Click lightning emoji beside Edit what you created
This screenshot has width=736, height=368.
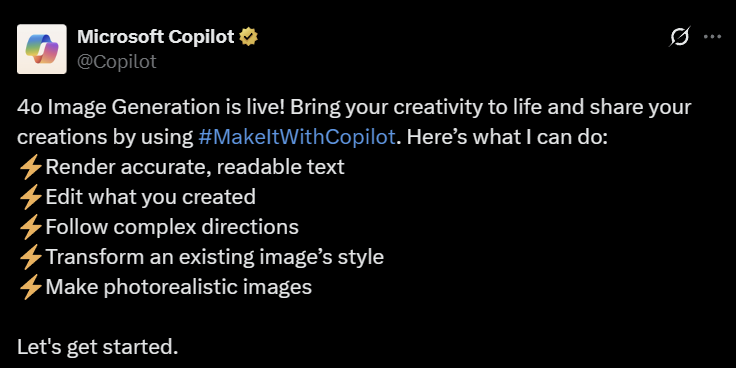[x=31, y=198]
